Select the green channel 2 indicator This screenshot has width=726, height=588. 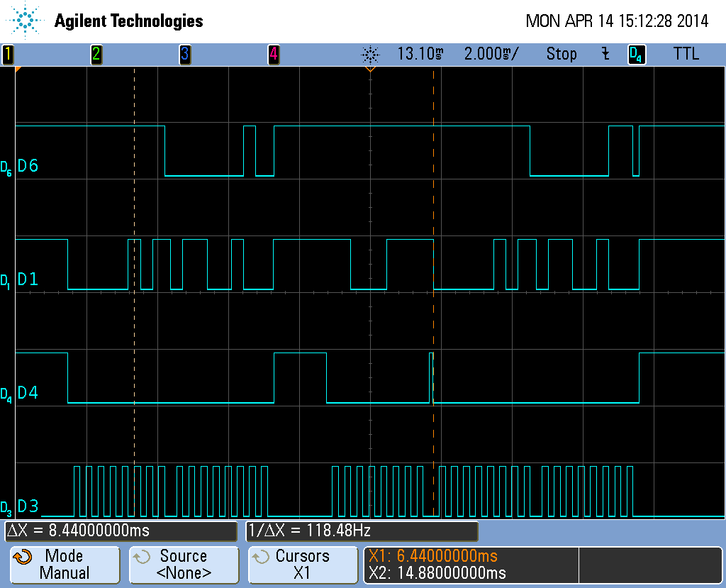click(96, 54)
